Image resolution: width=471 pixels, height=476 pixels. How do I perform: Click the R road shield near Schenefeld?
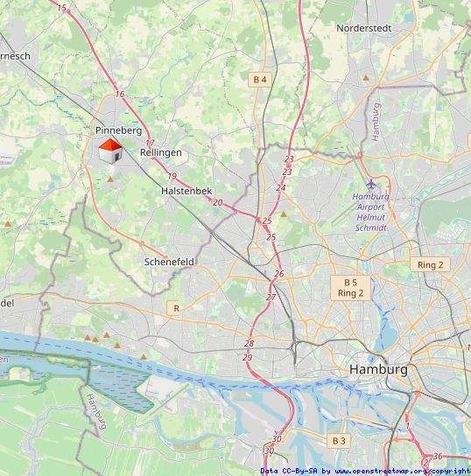[176, 308]
